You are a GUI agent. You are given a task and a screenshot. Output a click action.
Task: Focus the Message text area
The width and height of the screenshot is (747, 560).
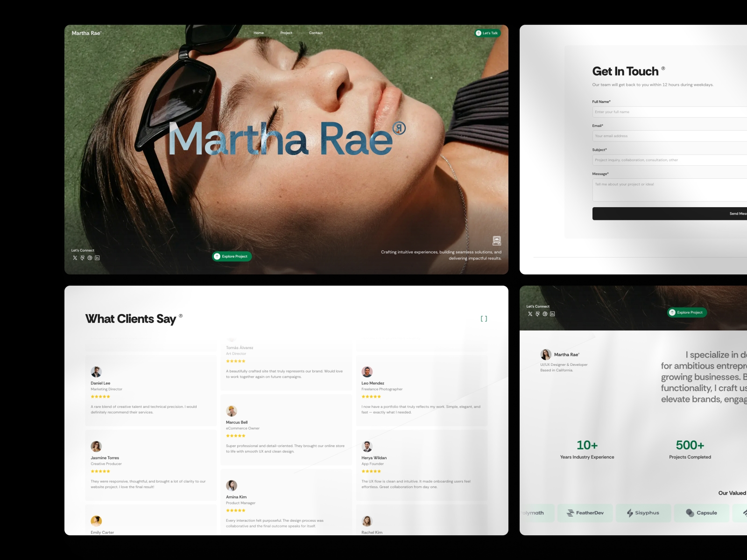click(x=669, y=190)
